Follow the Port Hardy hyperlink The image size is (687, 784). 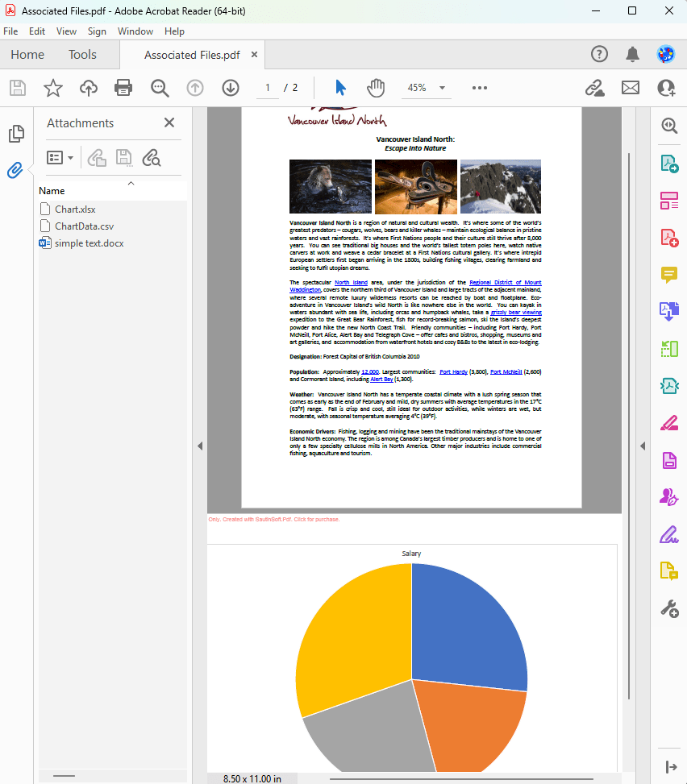[x=453, y=372]
